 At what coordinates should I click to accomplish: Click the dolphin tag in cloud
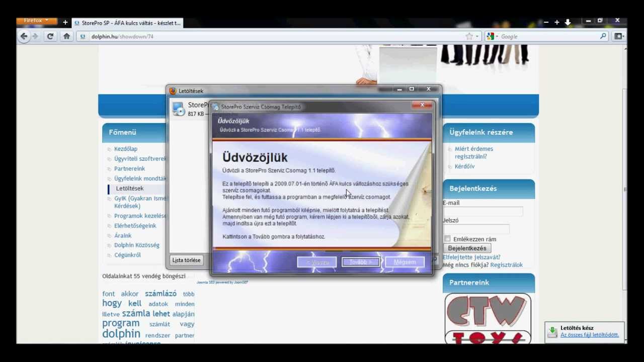pyautogui.click(x=121, y=334)
